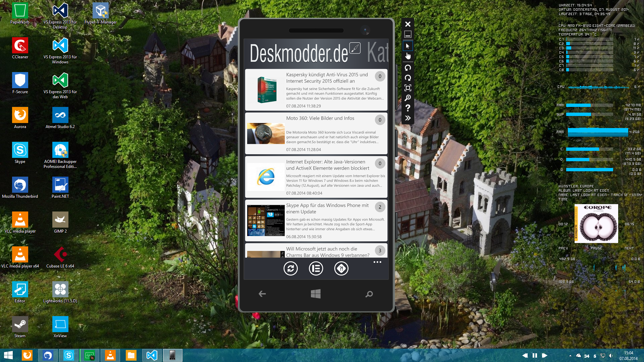Click comment count 3 on Charms Bar article
Screen dimensions: 644x362
pos(380,250)
